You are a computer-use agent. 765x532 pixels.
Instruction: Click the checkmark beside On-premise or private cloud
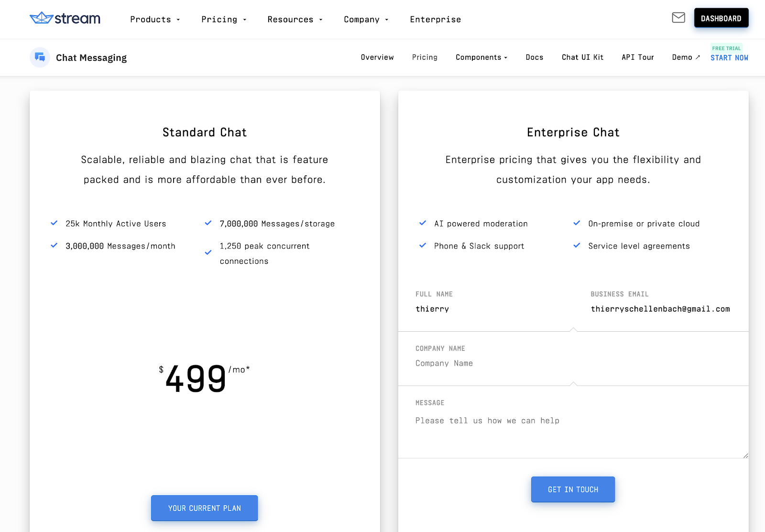pos(577,223)
